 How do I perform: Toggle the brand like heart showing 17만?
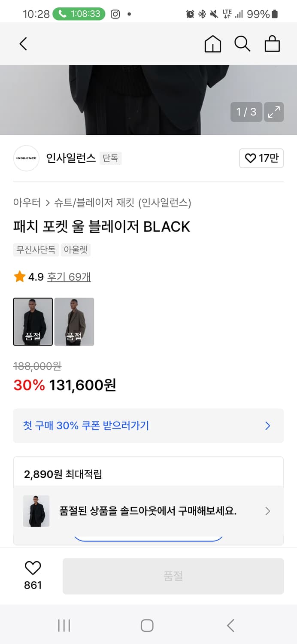[x=261, y=158]
